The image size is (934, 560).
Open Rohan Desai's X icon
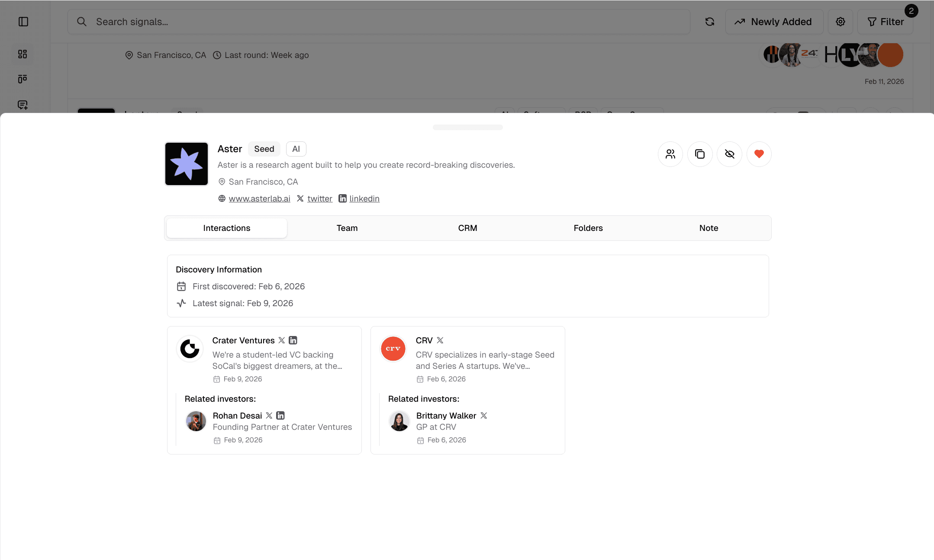[x=269, y=416]
